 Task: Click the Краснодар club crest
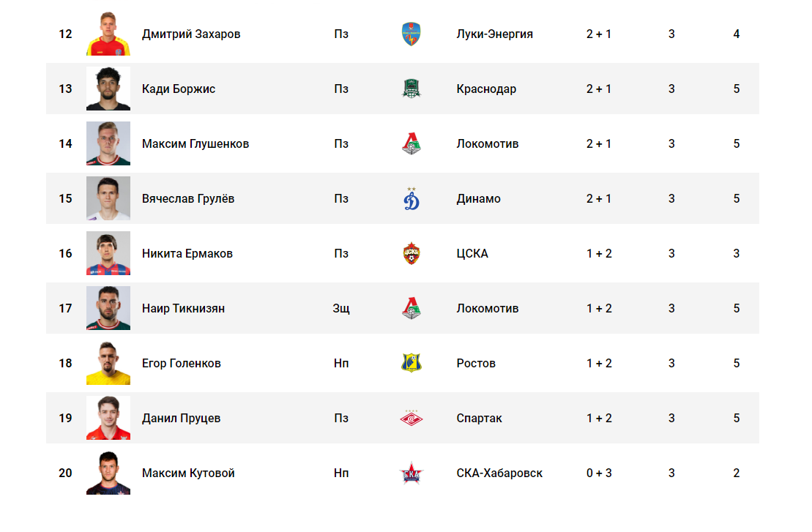coord(411,89)
